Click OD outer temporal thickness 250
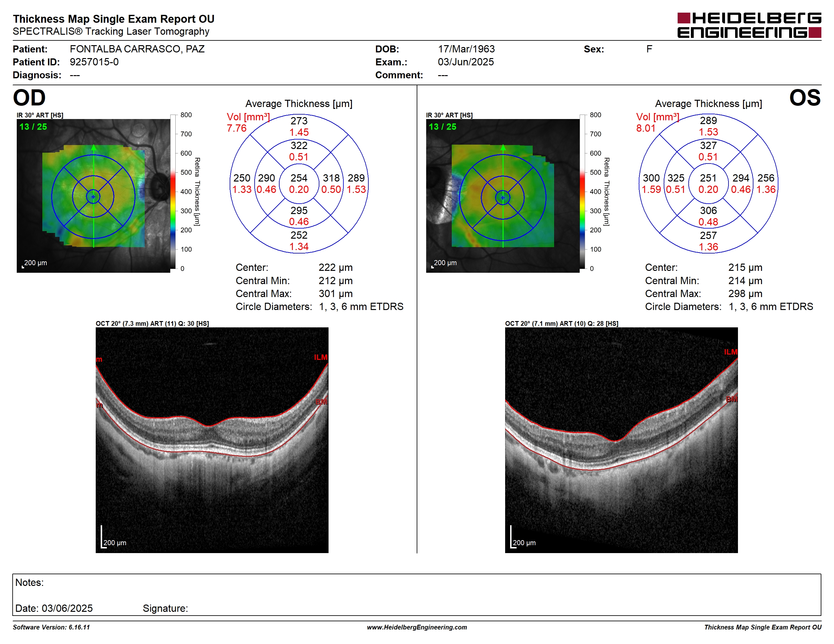The width and height of the screenshot is (834, 644). [x=242, y=178]
